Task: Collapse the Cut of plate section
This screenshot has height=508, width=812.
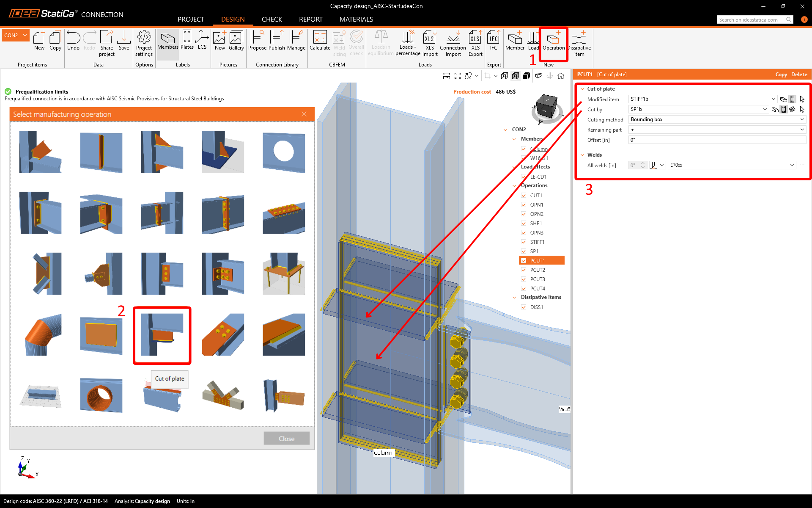Action: pos(582,89)
